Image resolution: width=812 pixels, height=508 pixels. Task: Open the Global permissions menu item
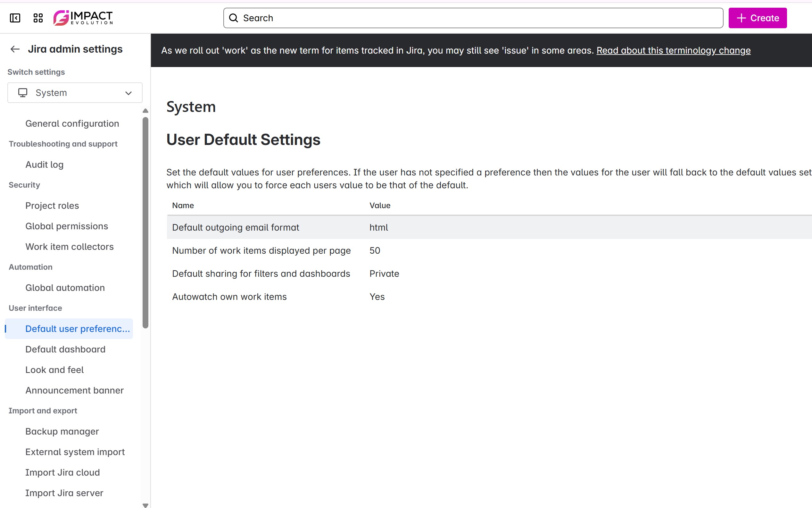pos(66,226)
